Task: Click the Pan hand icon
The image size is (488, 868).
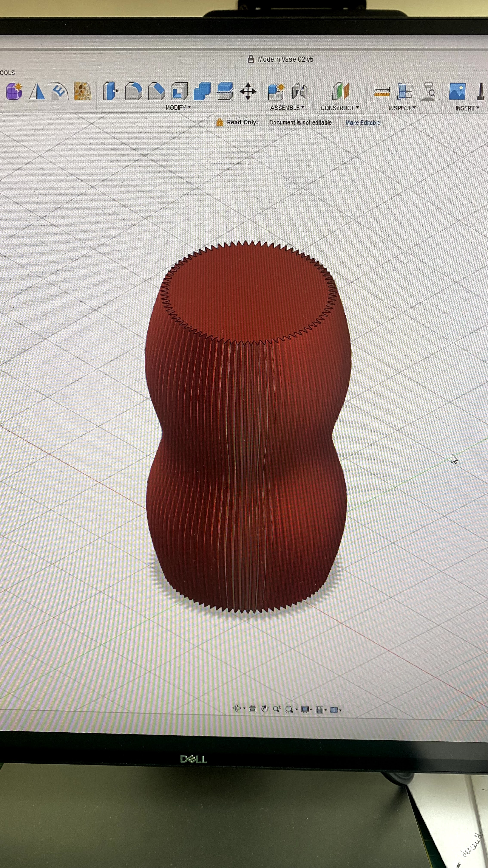Action: [265, 709]
